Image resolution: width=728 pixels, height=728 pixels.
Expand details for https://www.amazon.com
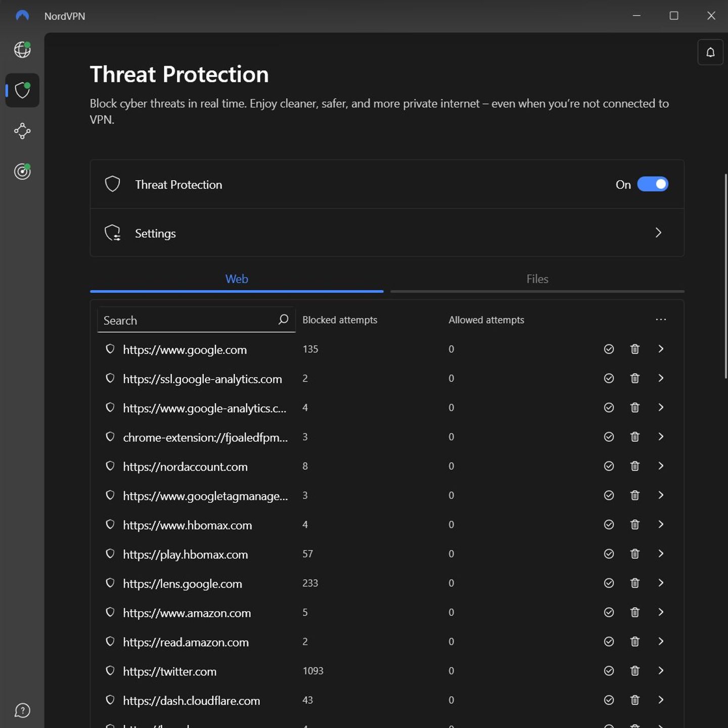coord(661,612)
